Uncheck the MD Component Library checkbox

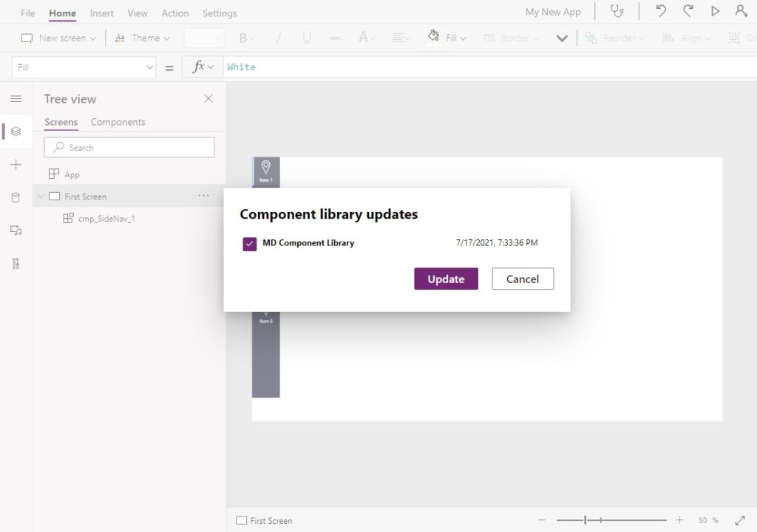pos(250,244)
